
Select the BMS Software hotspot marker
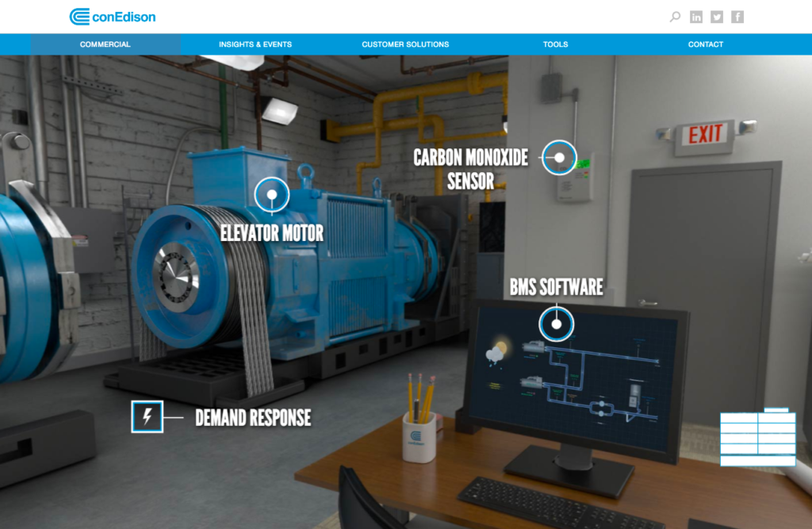tap(556, 324)
